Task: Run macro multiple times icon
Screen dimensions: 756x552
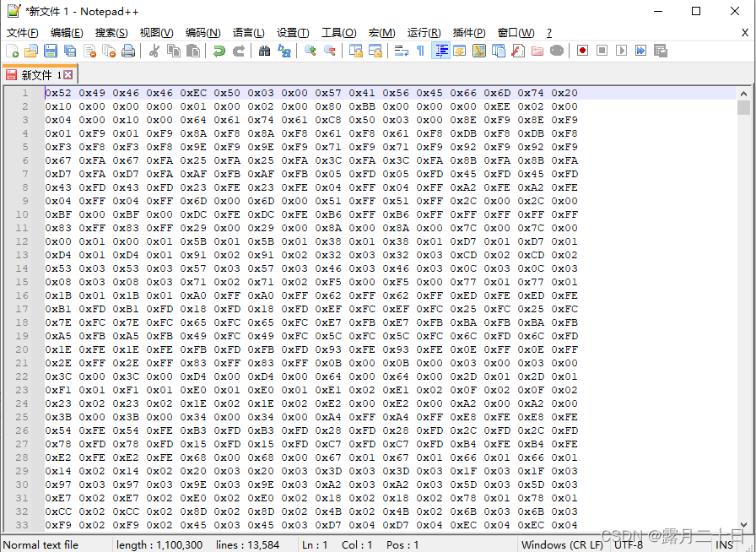Action: tap(640, 51)
